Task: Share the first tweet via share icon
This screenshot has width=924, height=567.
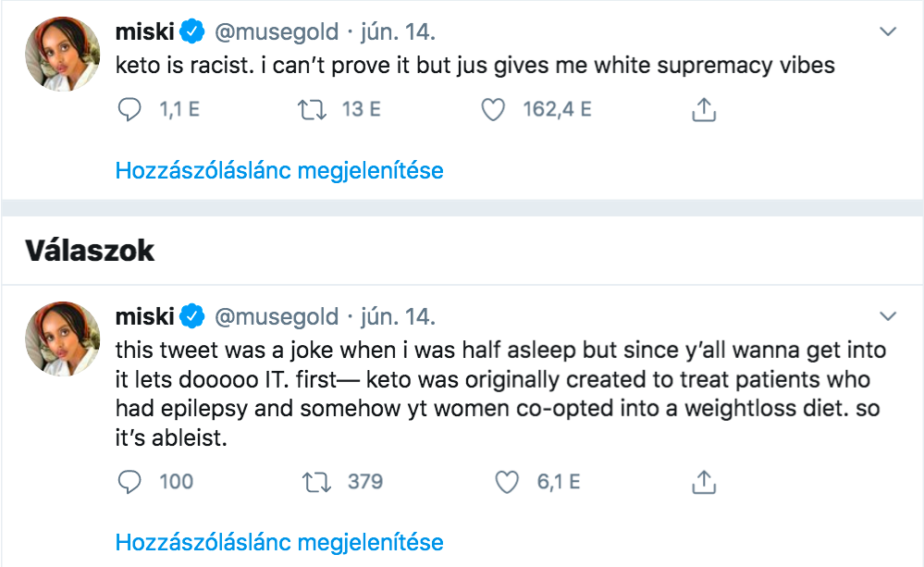Action: coord(704,110)
